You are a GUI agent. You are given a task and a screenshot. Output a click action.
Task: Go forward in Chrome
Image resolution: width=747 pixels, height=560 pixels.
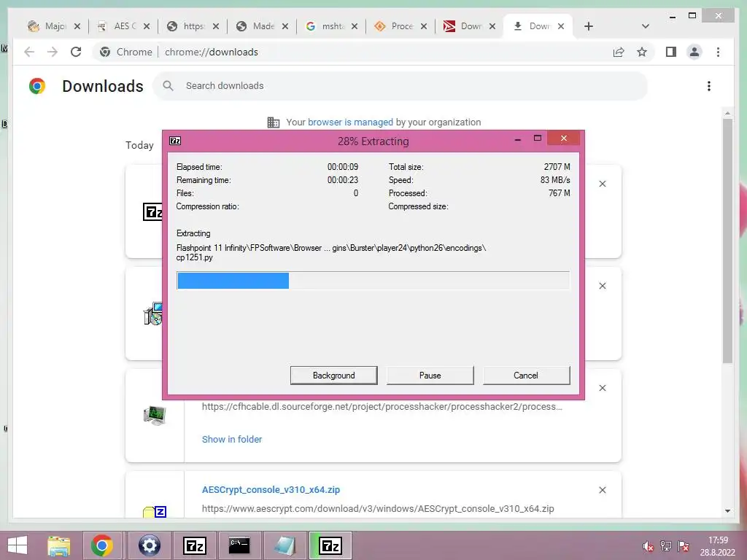tap(53, 52)
